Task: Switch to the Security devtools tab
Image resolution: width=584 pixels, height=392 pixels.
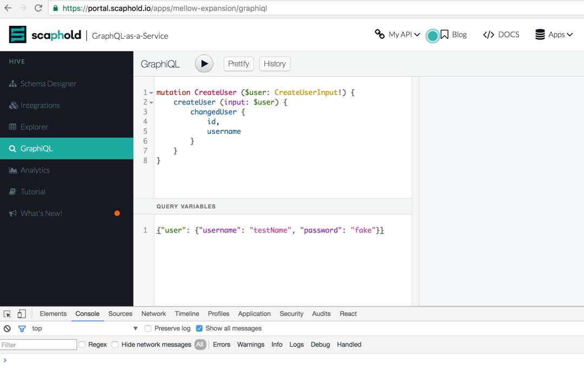Action: (x=291, y=314)
